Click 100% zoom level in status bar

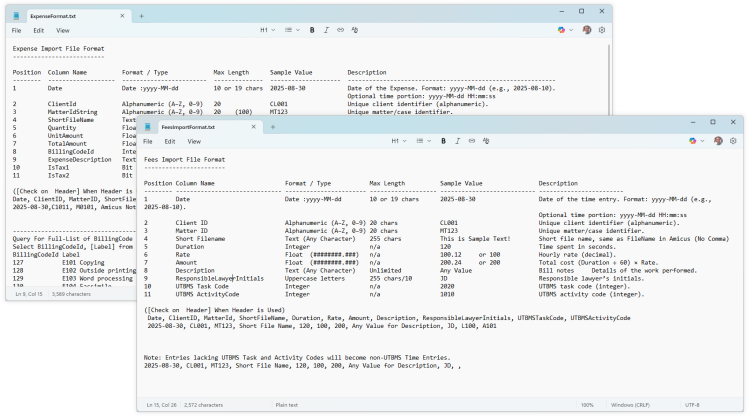pos(587,404)
